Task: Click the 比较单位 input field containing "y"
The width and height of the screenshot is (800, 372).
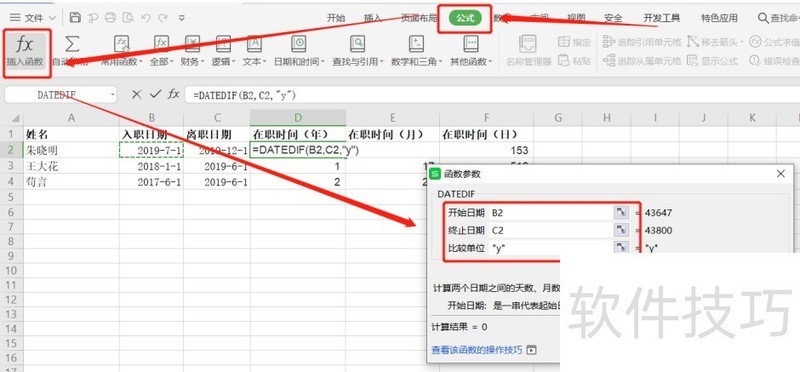Action: [551, 248]
